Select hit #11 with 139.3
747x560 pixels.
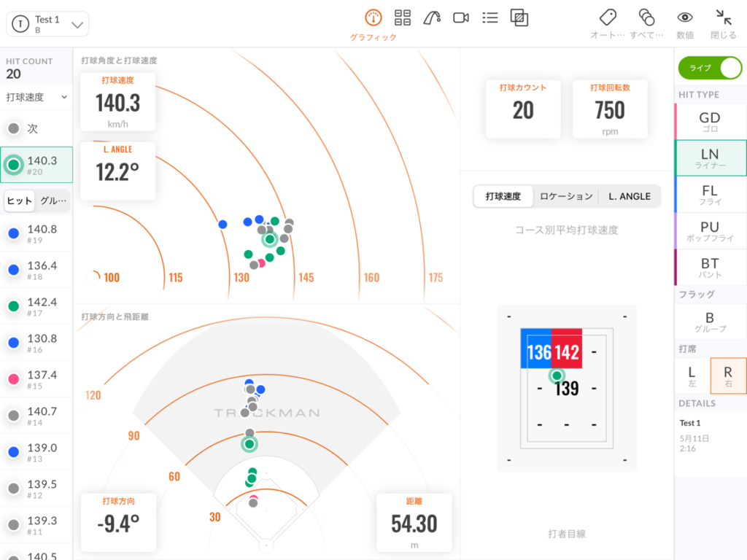click(36, 525)
